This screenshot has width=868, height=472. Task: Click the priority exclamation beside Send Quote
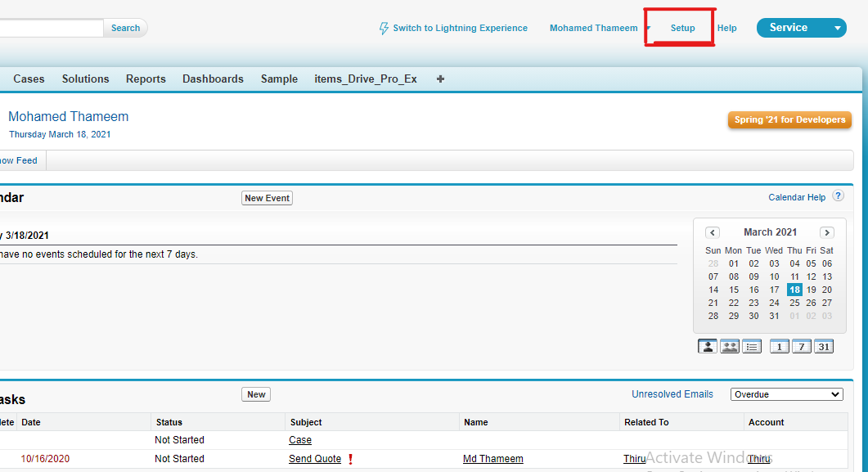pyautogui.click(x=350, y=459)
